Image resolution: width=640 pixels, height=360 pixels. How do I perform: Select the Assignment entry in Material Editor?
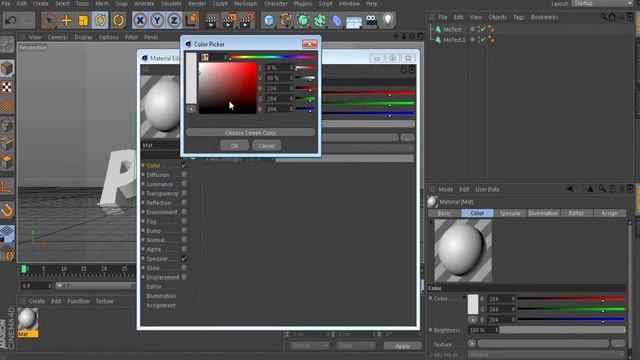[x=161, y=305]
